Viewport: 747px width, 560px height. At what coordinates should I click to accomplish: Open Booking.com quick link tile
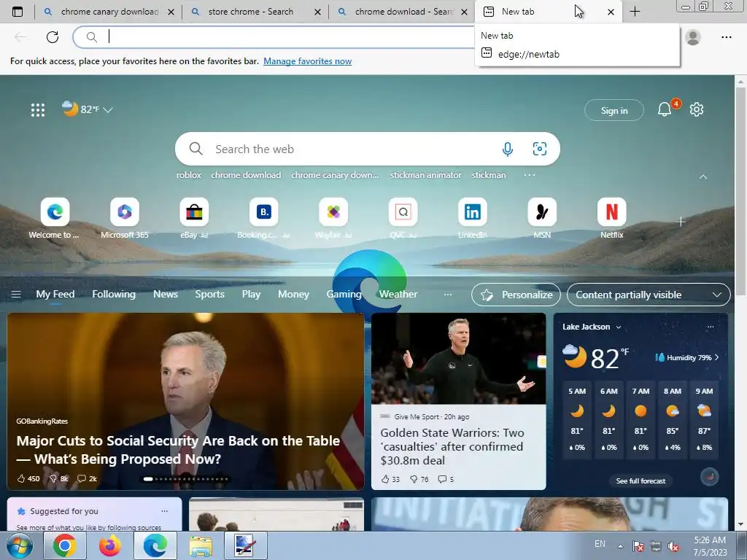(263, 212)
